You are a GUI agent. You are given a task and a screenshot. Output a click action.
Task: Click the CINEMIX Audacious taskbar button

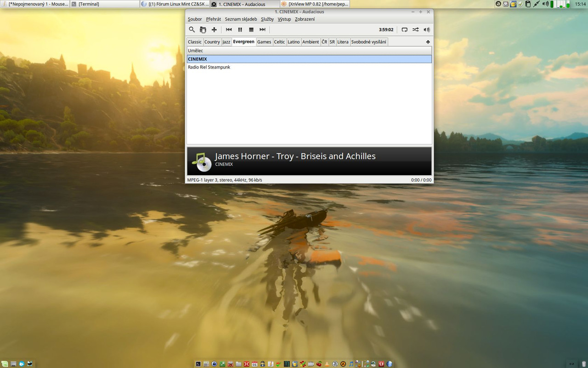pos(244,4)
